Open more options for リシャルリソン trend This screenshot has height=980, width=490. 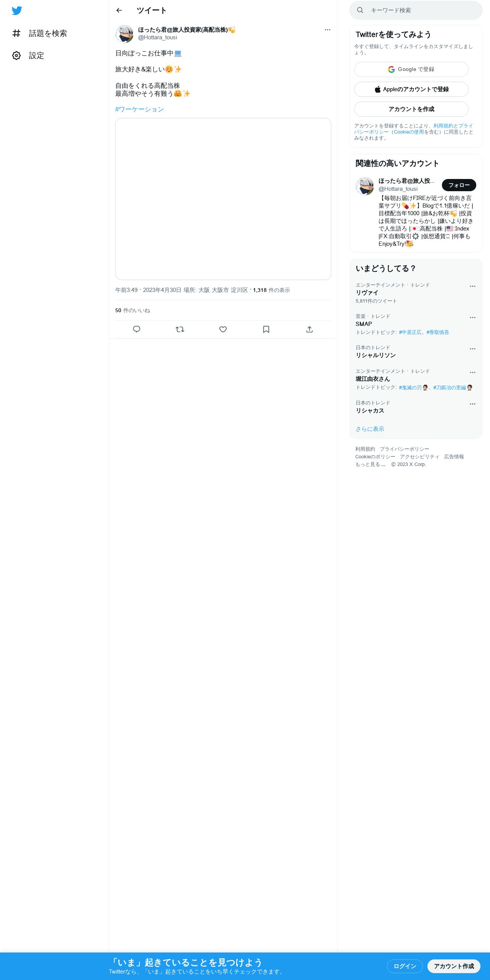coord(472,349)
